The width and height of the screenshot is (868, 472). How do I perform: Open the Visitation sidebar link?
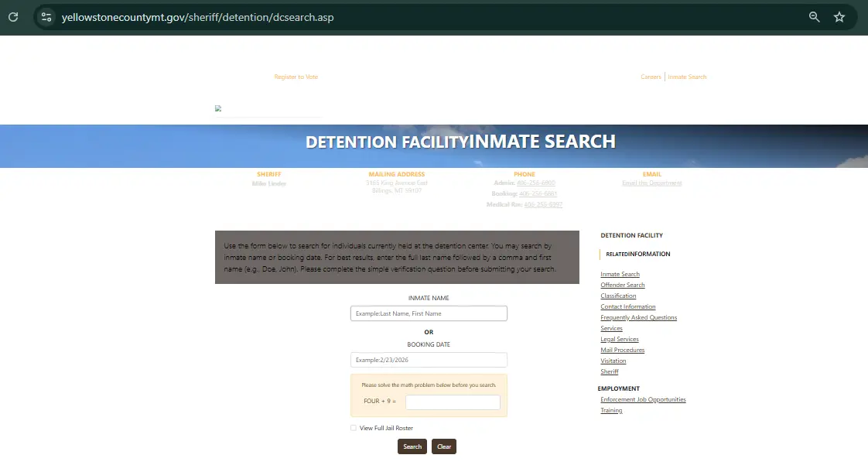tap(613, 361)
